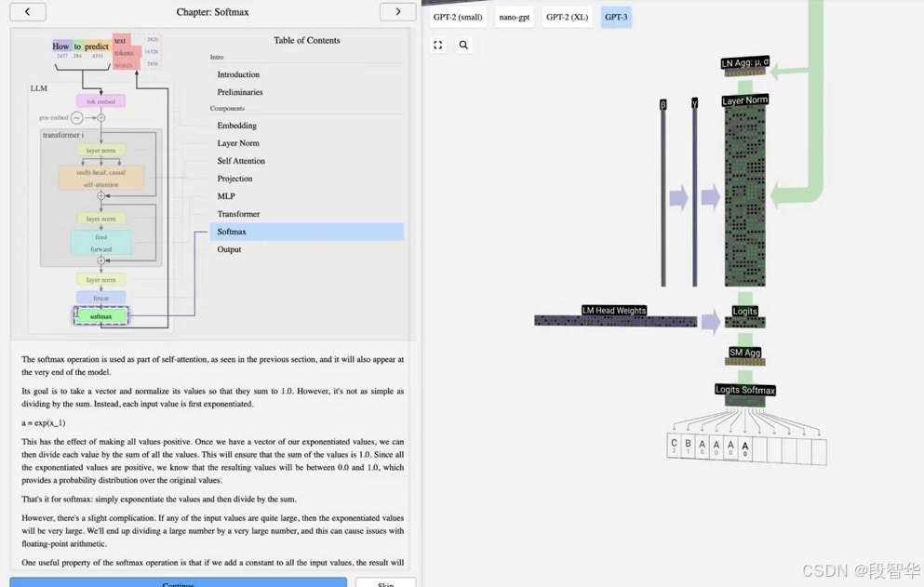The image size is (924, 587).
Task: Click the 'to' token in diagram
Action: click(77, 46)
